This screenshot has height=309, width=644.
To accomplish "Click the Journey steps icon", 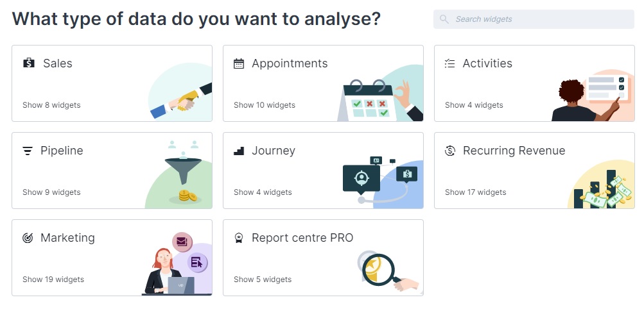I will (239, 151).
